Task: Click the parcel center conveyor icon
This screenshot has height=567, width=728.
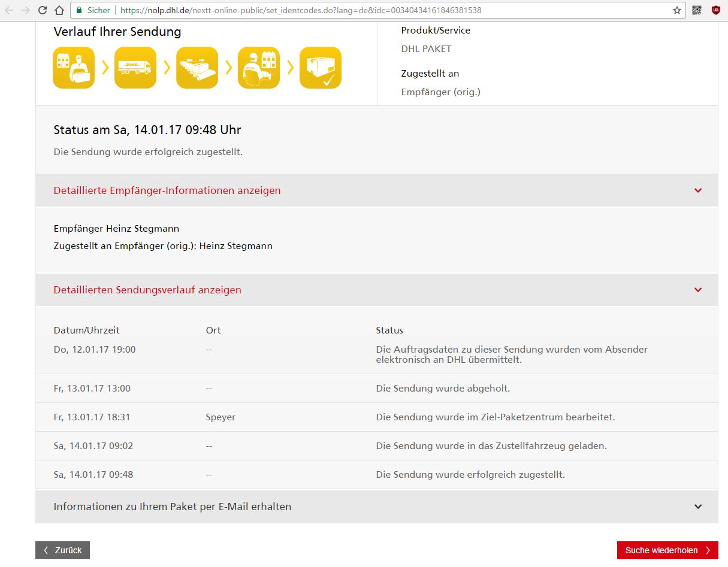Action: click(x=197, y=68)
